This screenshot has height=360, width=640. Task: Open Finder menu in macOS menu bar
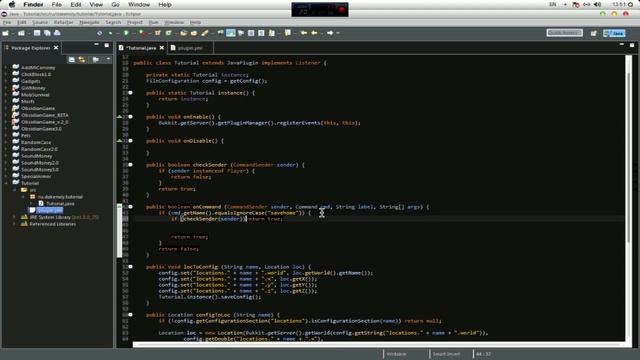tap(33, 4)
